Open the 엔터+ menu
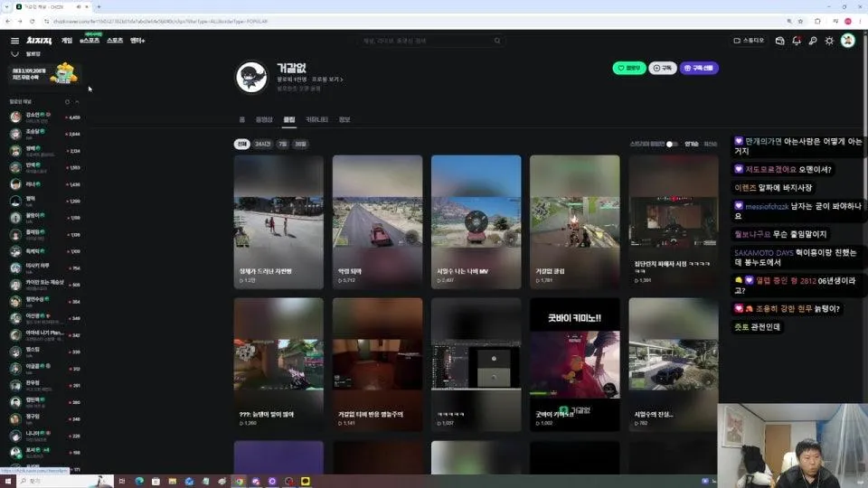 tap(137, 41)
